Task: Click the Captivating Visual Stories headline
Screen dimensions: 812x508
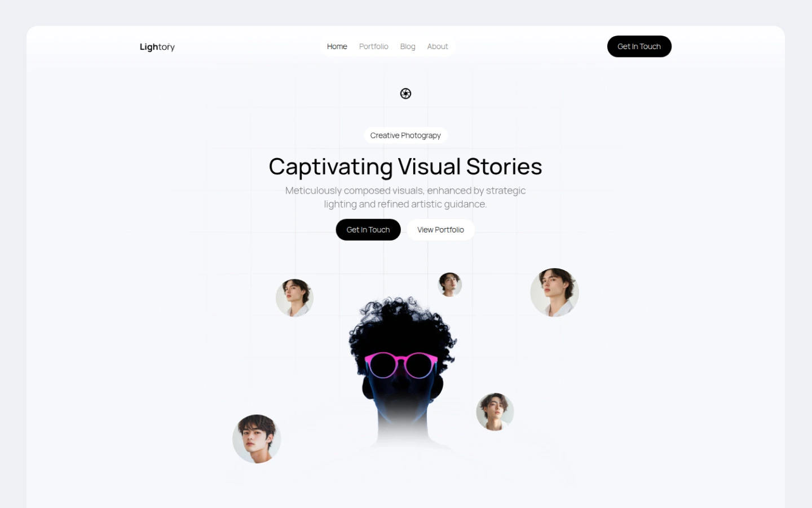Action: (405, 167)
